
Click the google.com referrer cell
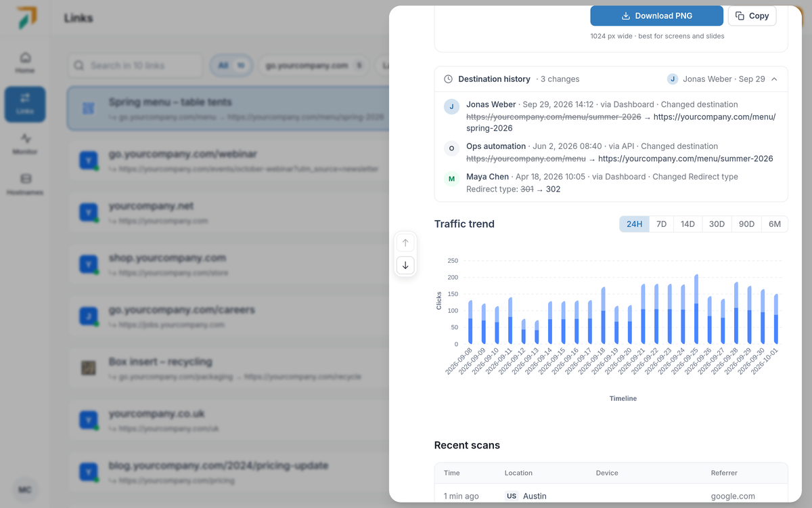pyautogui.click(x=733, y=496)
